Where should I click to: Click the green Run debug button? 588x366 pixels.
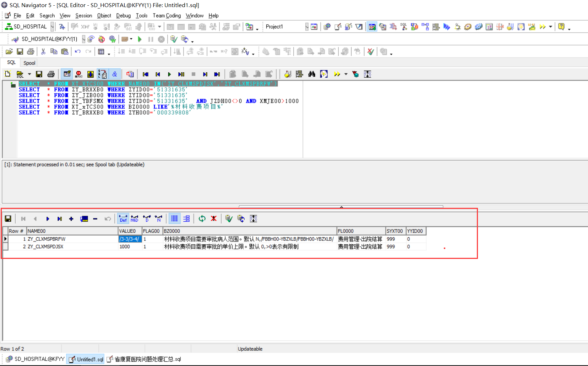tap(140, 39)
